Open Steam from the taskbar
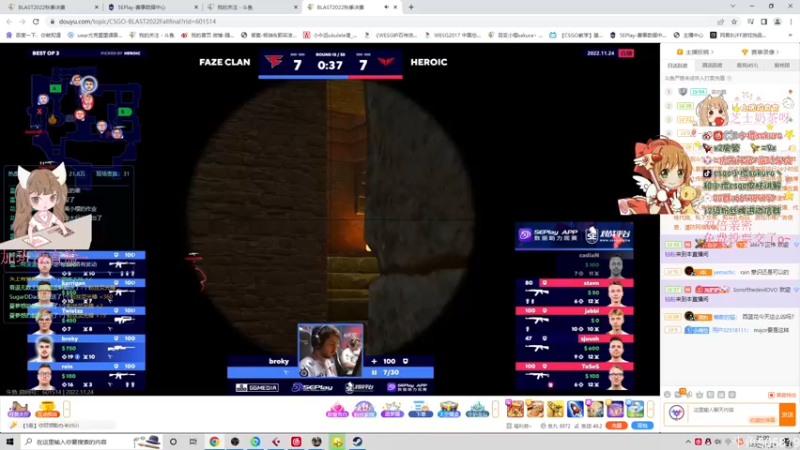 357,441
